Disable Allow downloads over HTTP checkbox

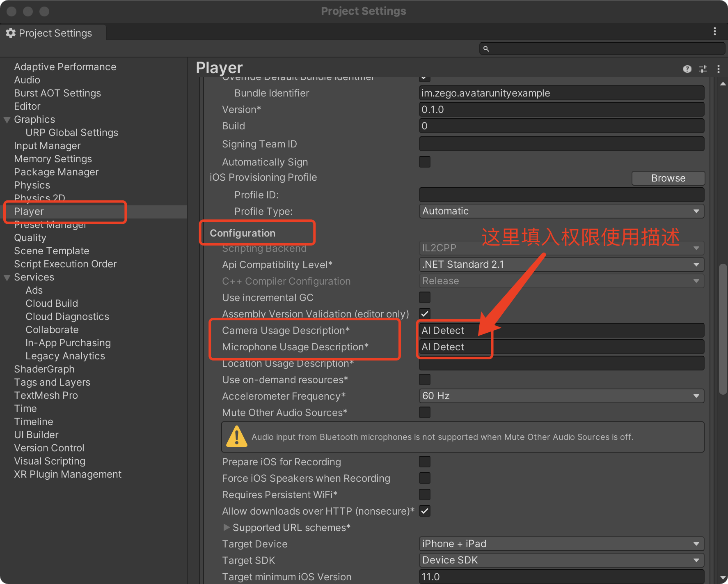(x=425, y=511)
